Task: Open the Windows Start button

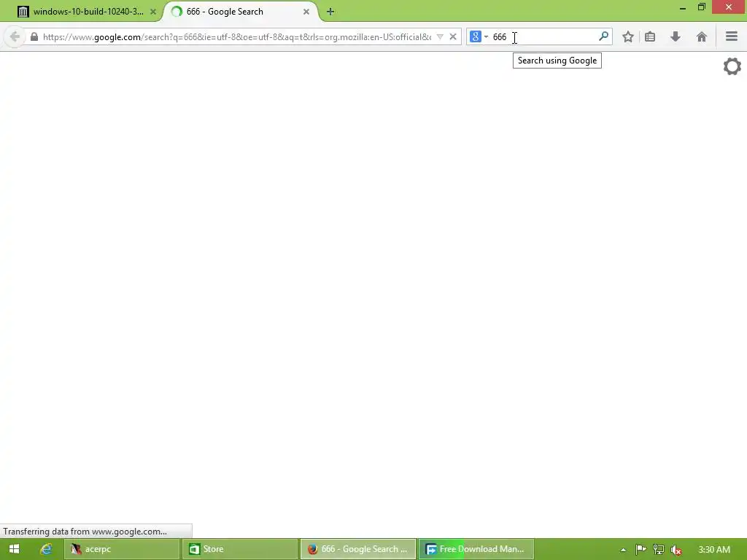Action: tap(14, 549)
